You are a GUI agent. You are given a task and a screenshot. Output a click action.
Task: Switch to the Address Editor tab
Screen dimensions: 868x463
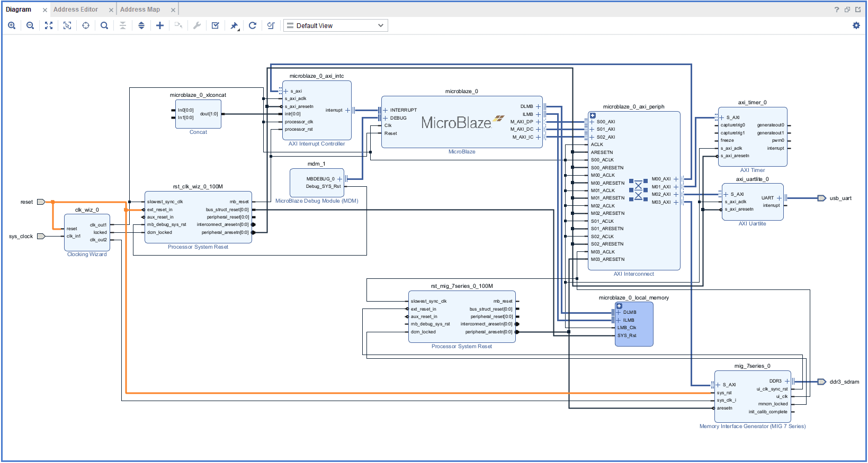click(76, 10)
